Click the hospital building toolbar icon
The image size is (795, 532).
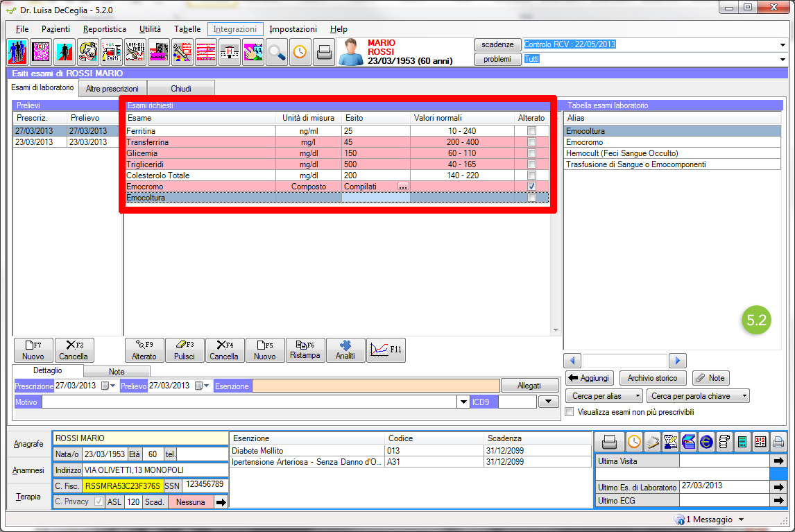(230, 53)
